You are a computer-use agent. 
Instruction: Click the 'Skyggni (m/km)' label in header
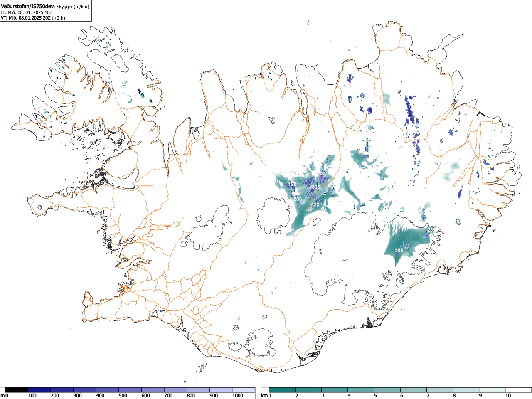pyautogui.click(x=73, y=7)
